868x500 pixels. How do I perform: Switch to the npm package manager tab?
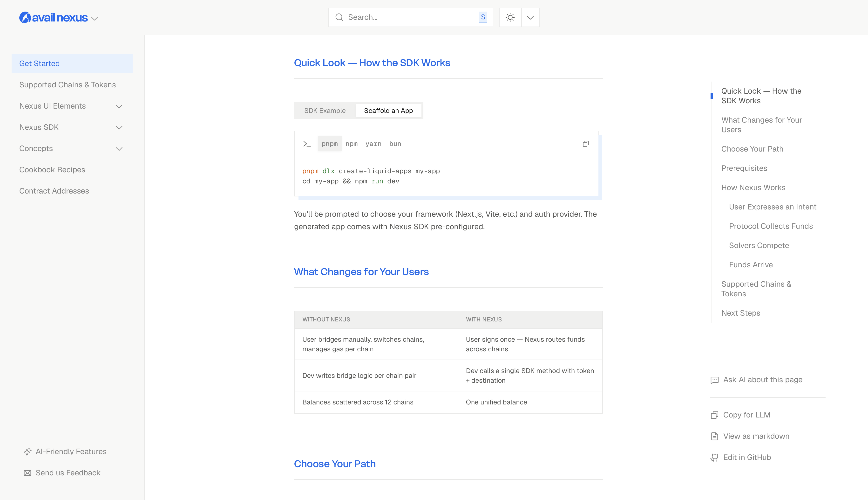(x=351, y=144)
